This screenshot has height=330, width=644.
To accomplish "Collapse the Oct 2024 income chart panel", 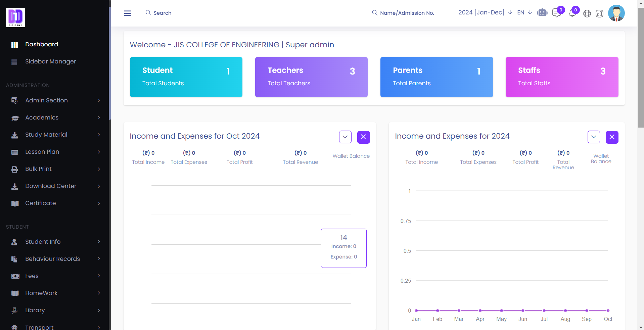I will [345, 137].
